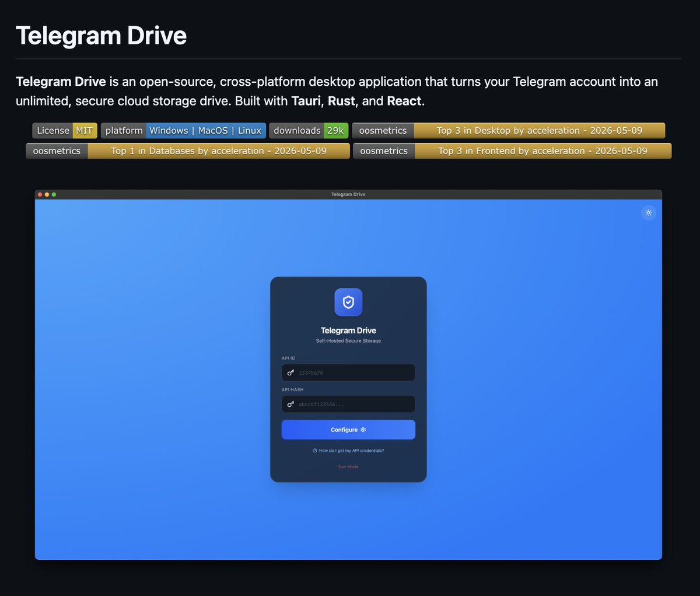Open the License MIT badge

pyautogui.click(x=65, y=131)
